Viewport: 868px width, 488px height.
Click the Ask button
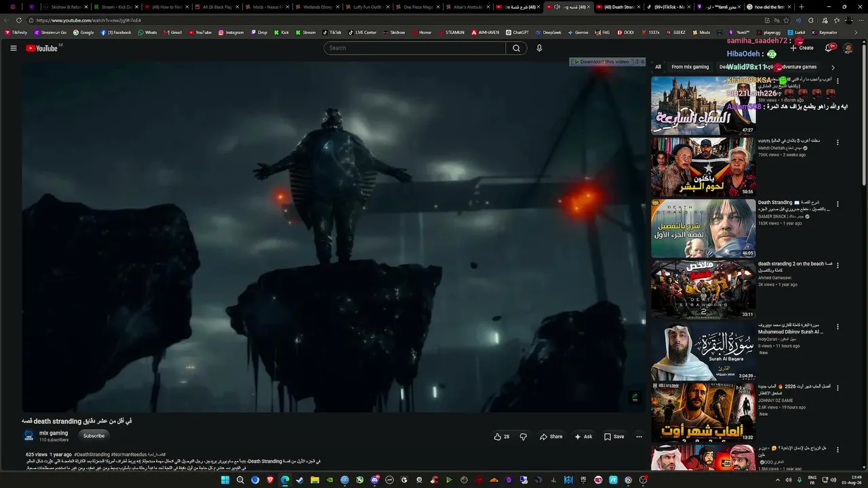tap(583, 436)
